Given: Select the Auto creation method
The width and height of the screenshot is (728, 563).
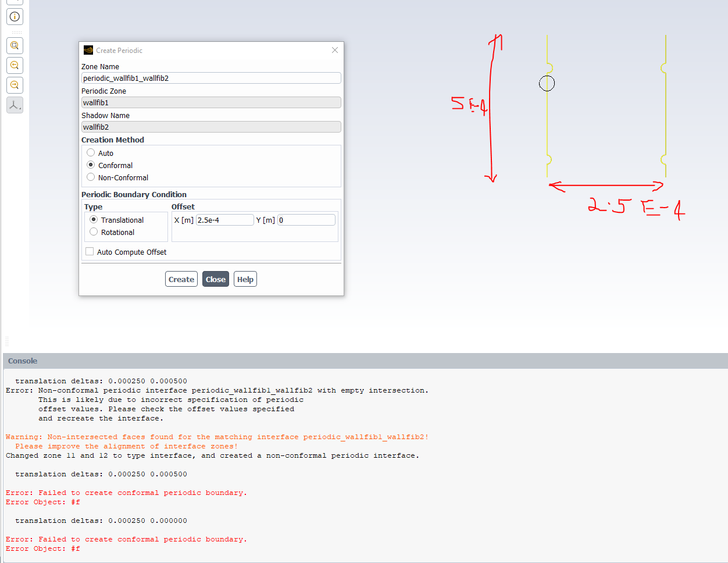Looking at the screenshot, I should pos(91,153).
